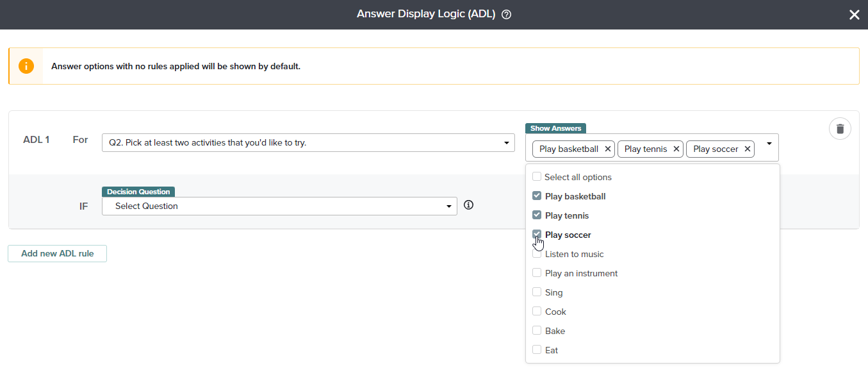Viewport: 868px width, 377px height.
Task: Remove the Play soccer answer chip
Action: click(747, 149)
